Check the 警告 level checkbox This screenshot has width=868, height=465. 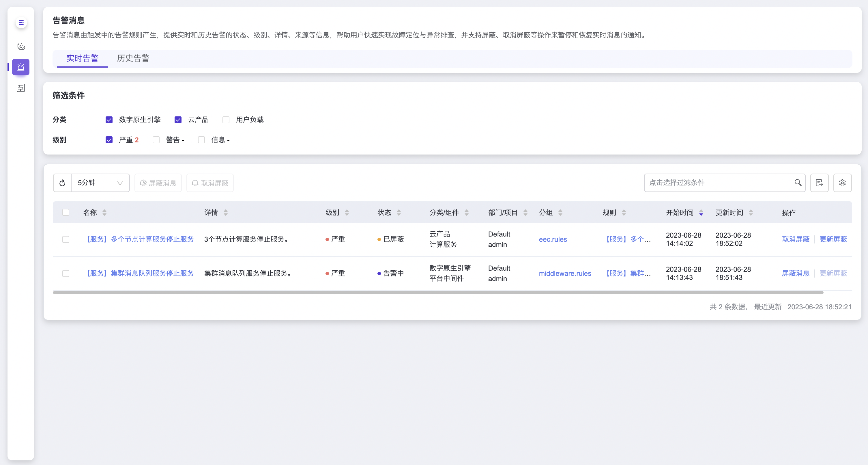pyautogui.click(x=156, y=140)
